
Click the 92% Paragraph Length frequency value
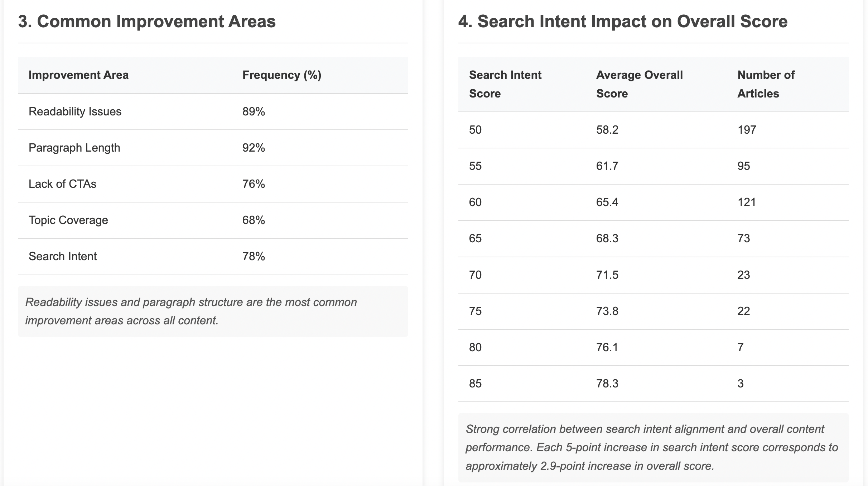(254, 148)
